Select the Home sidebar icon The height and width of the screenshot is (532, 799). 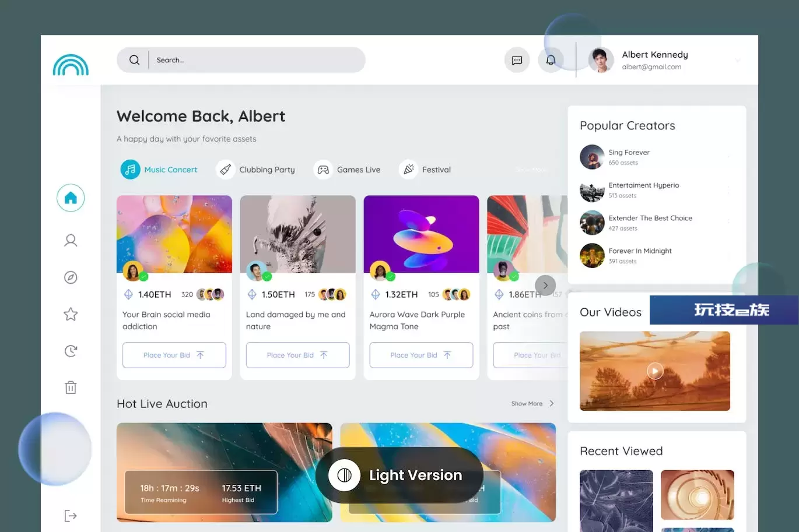point(71,198)
